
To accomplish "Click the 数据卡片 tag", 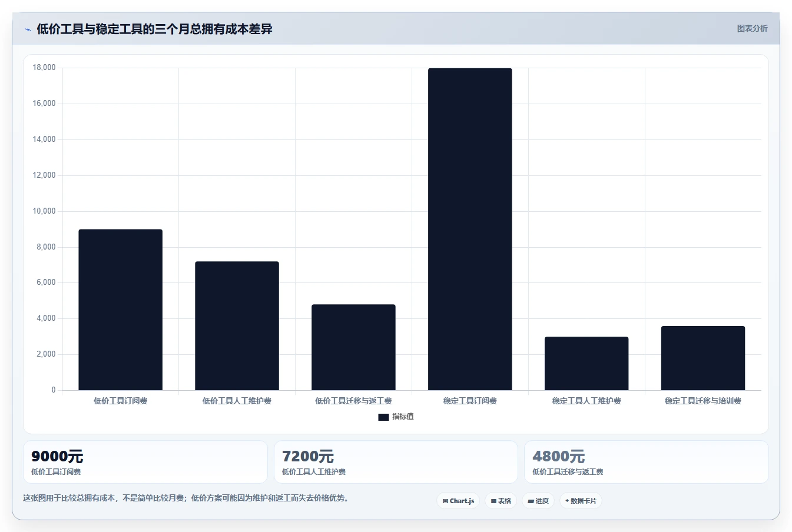I will point(581,501).
